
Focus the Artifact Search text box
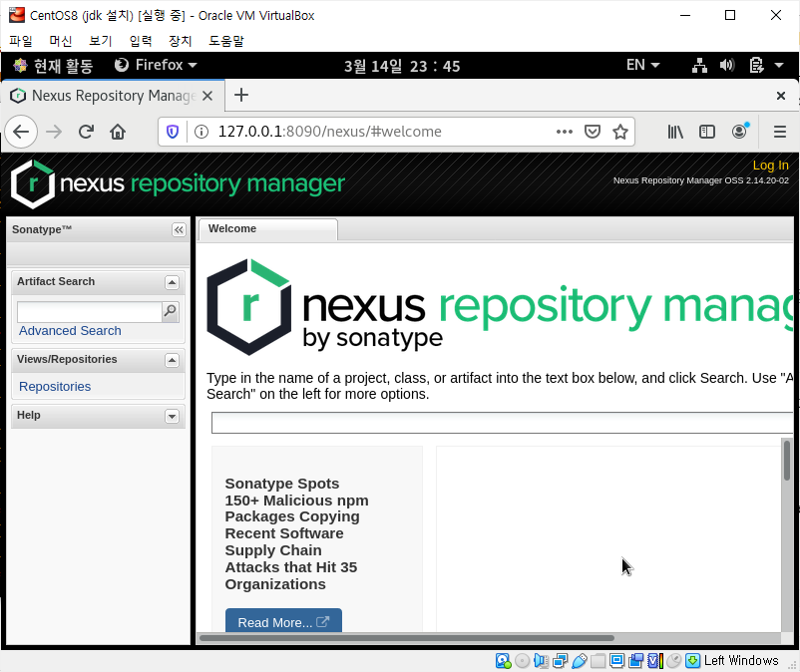click(90, 311)
